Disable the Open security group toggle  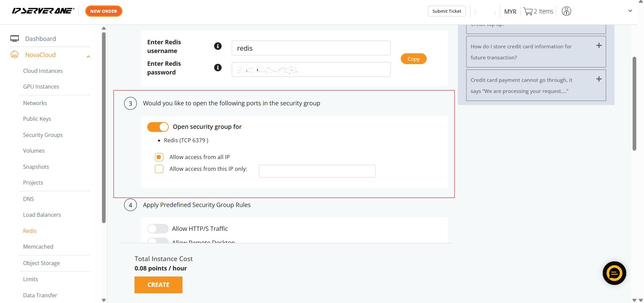(x=158, y=127)
